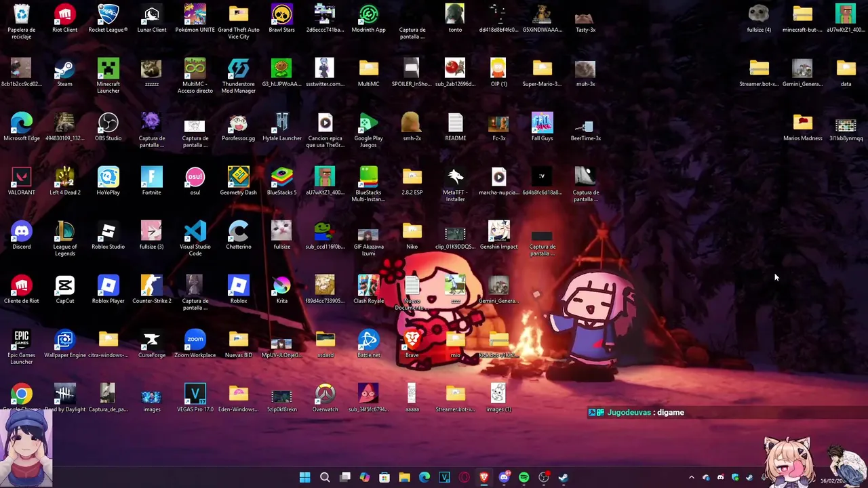
Task: Select the Overwatch desktop icon
Action: tap(325, 398)
